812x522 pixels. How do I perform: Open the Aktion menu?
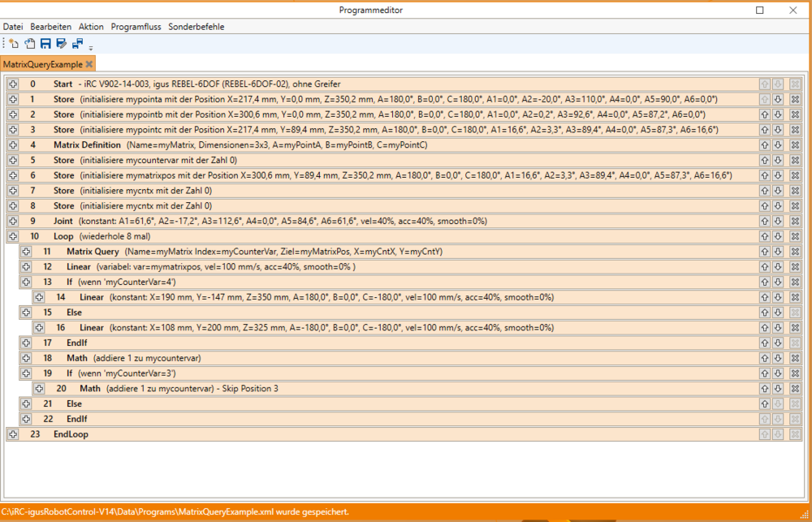pyautogui.click(x=91, y=26)
